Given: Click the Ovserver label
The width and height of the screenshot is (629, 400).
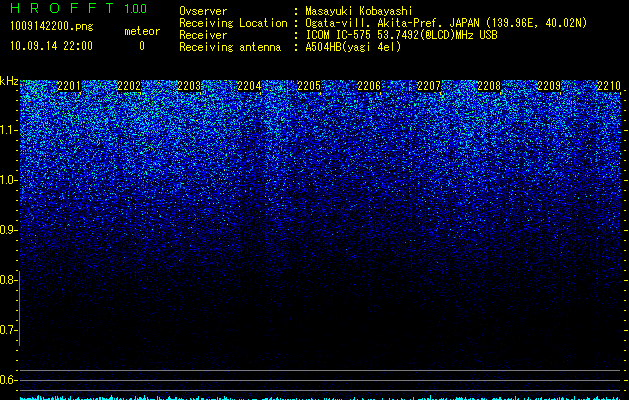Looking at the screenshot, I should 203,11.
